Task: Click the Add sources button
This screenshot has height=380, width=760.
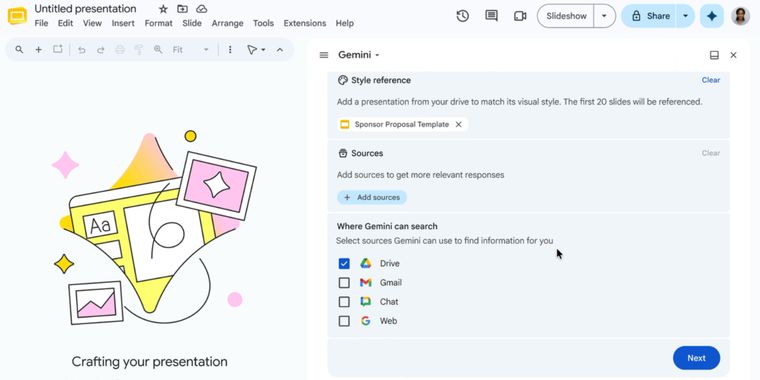Action: 372,197
